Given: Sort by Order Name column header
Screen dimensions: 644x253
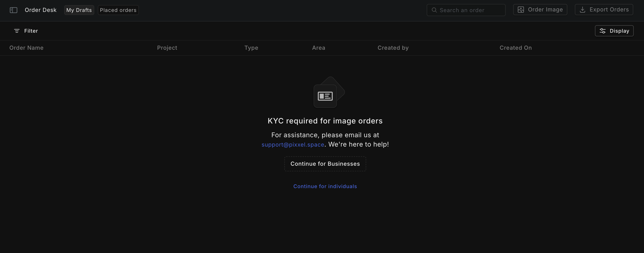Looking at the screenshot, I should point(26,48).
